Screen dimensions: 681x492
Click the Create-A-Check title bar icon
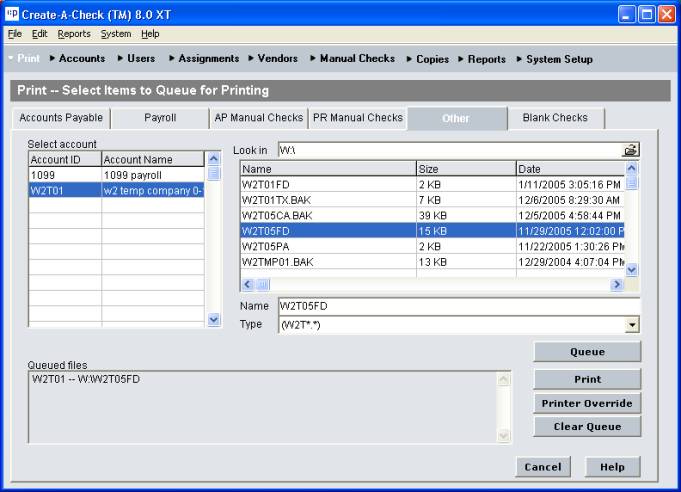[x=12, y=14]
